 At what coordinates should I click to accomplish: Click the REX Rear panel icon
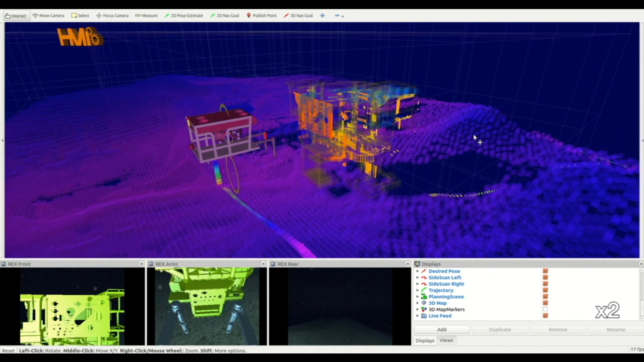tap(273, 264)
